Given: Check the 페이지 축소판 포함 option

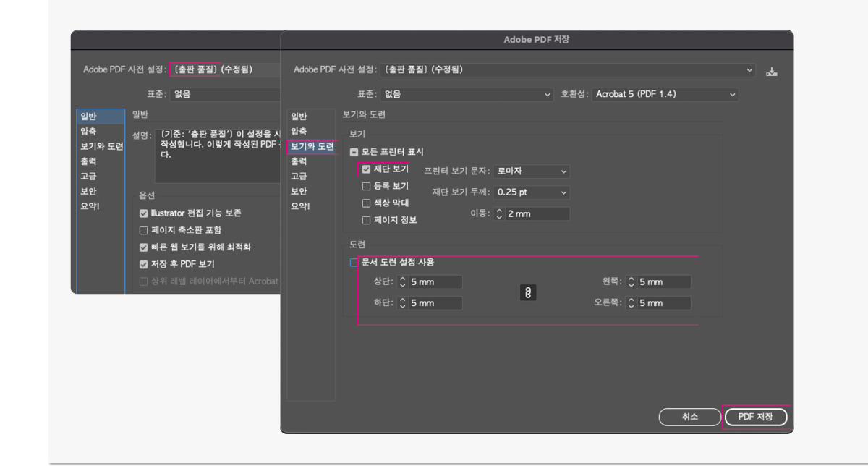Looking at the screenshot, I should [142, 230].
